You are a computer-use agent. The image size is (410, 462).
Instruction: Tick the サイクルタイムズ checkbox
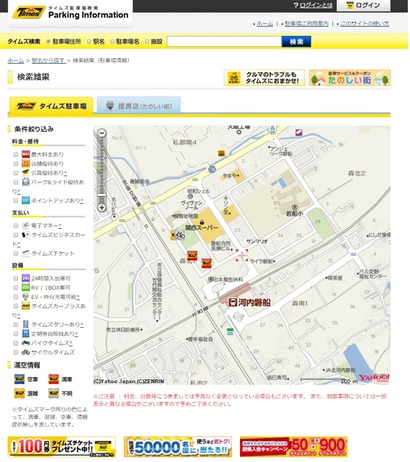16,352
